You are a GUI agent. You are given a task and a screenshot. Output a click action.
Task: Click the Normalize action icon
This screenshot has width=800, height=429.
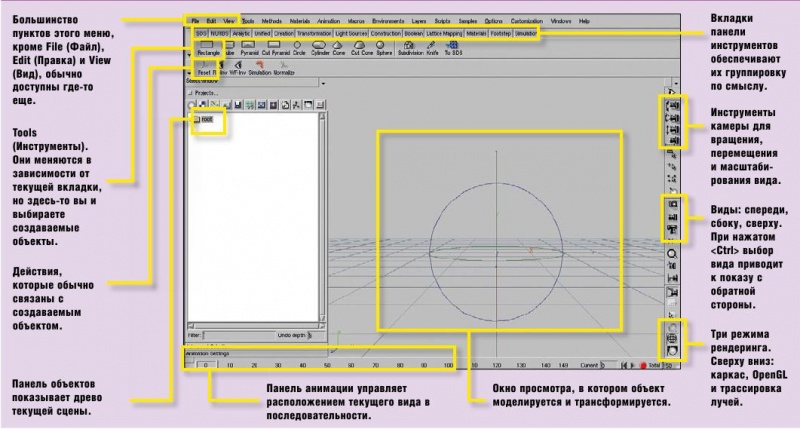click(284, 68)
